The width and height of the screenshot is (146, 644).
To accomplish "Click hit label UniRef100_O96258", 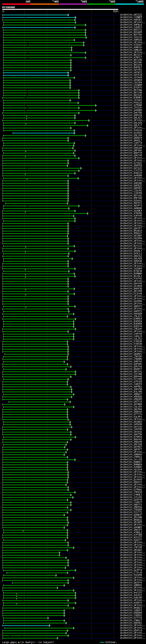I will point(131,389).
